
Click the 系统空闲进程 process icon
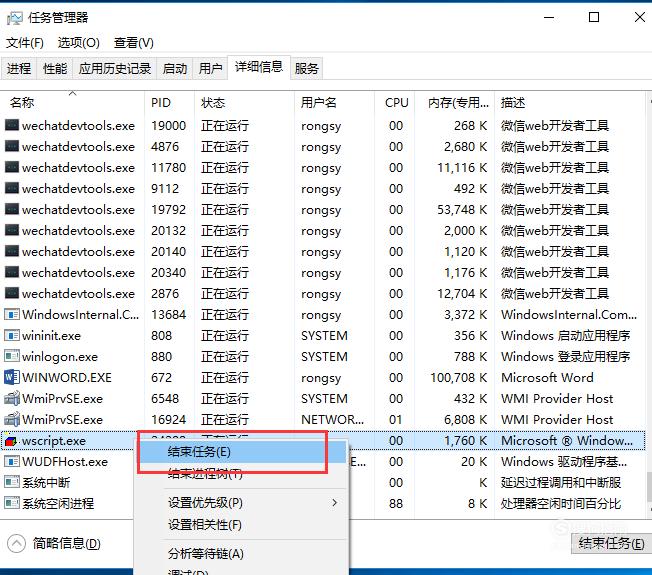tap(12, 503)
